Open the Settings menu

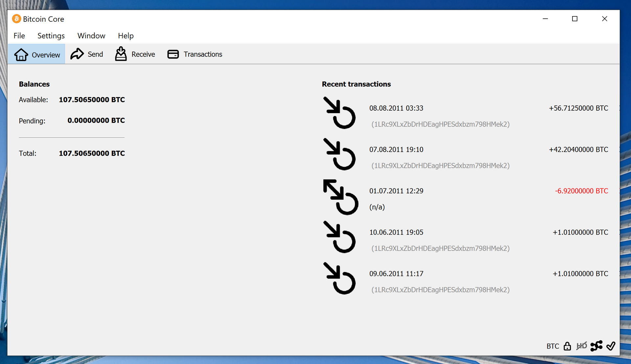(51, 36)
